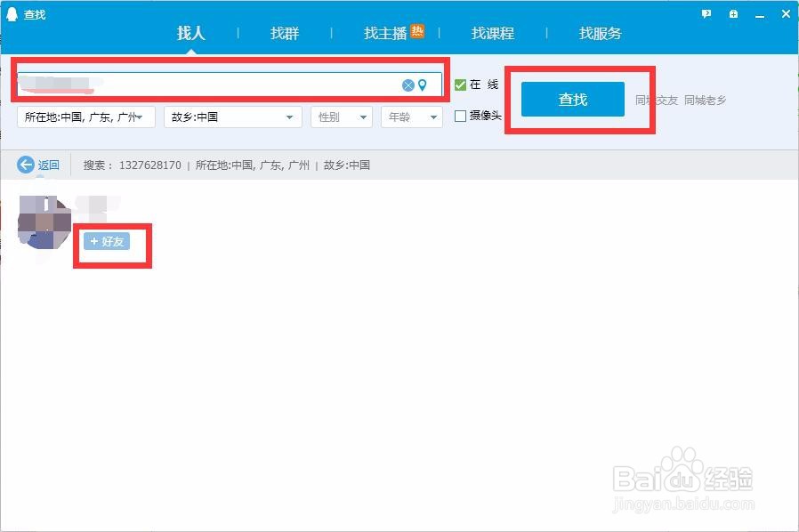Expand the 年龄 age dropdown
799x532 pixels.
point(411,116)
